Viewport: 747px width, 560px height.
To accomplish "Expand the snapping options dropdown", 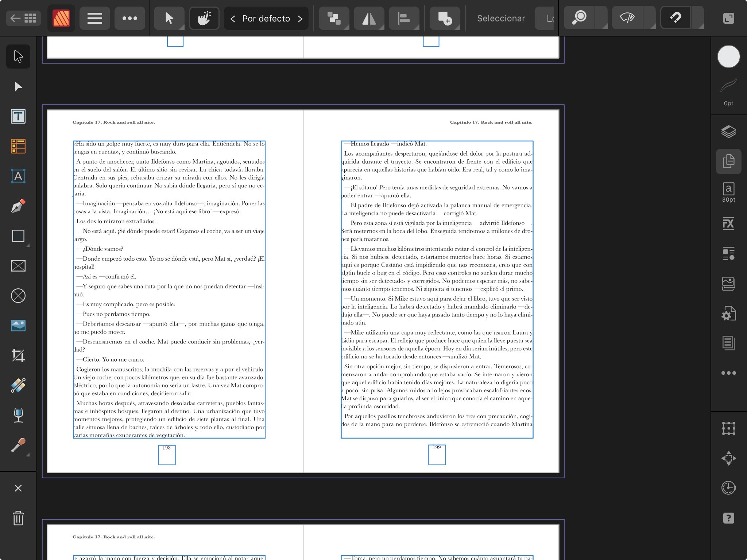I will [698, 18].
